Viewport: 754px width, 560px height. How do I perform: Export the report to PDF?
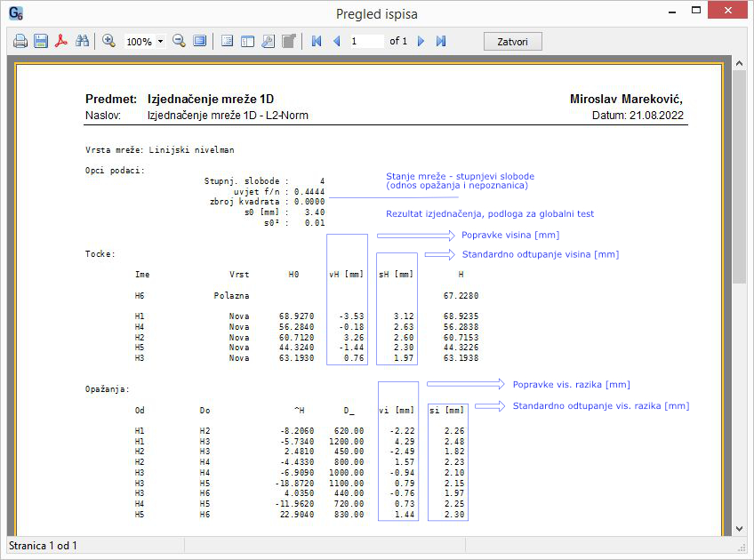61,41
